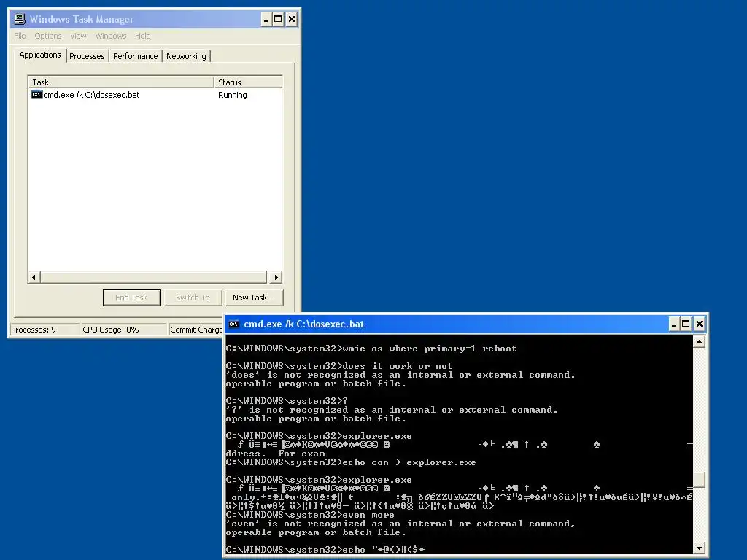Click the End Task button

131,297
